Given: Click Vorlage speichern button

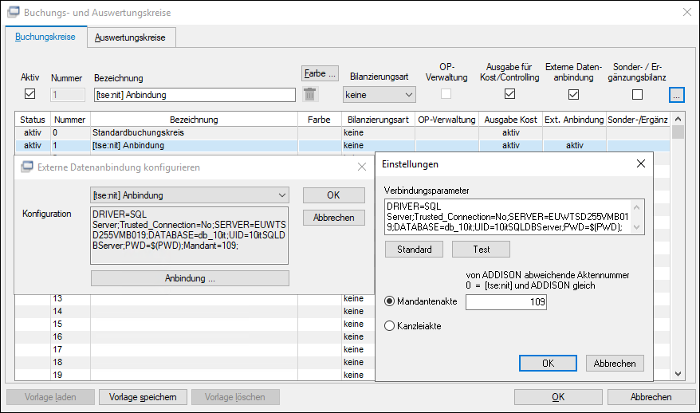Looking at the screenshot, I should coord(143,397).
